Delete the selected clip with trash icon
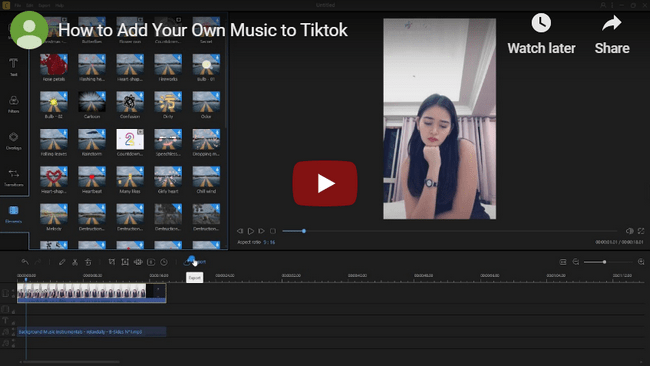Image resolution: width=650 pixels, height=366 pixels. [x=88, y=262]
